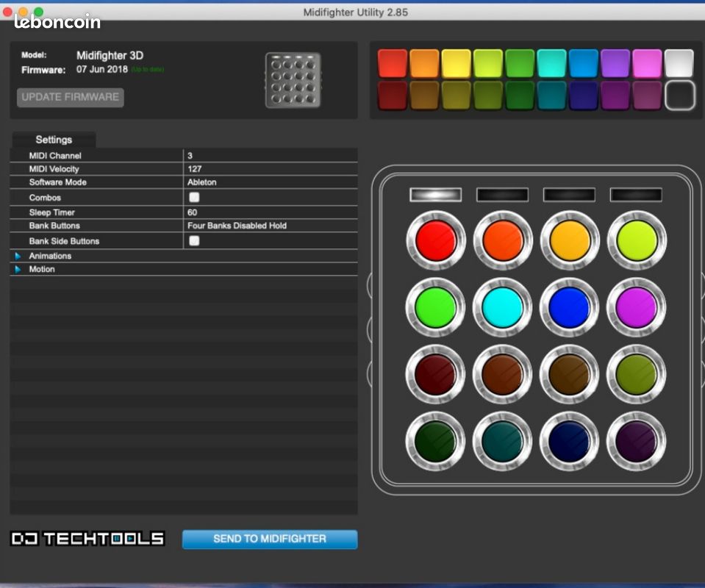Viewport: 705px width, 588px height.
Task: Select the dark navy arcade button
Action: tap(569, 441)
